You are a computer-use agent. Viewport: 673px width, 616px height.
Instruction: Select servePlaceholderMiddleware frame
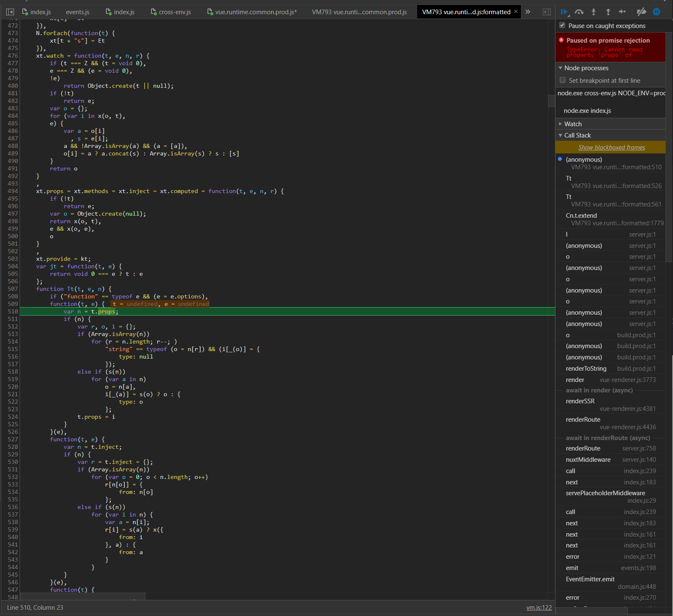coord(610,497)
